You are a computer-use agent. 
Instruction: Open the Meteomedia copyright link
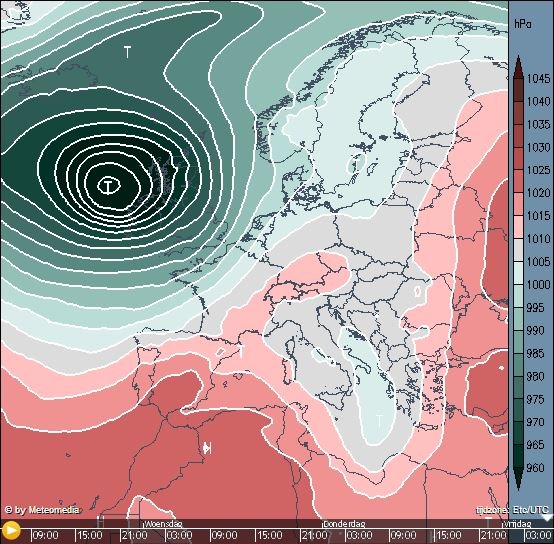(42, 510)
